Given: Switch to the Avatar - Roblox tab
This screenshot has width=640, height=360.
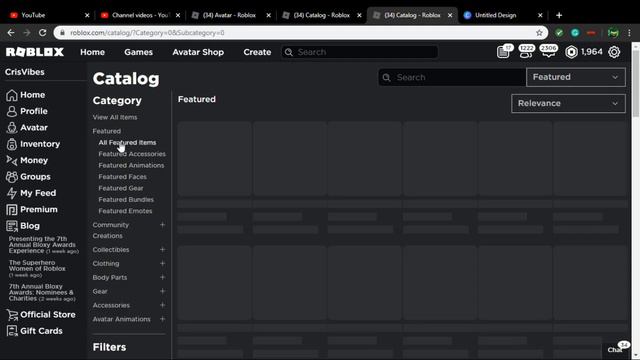Looking at the screenshot, I should (230, 15).
